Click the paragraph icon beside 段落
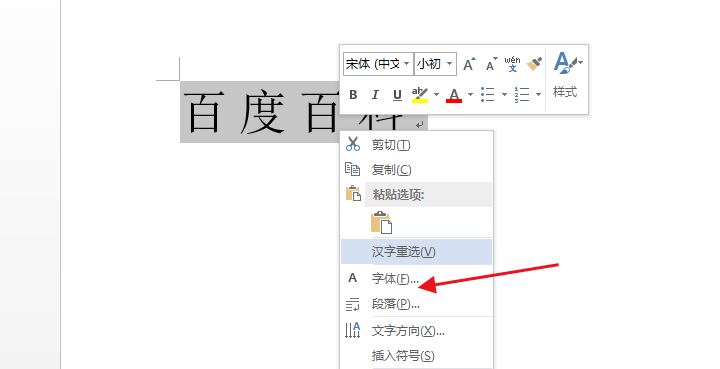 (x=352, y=304)
